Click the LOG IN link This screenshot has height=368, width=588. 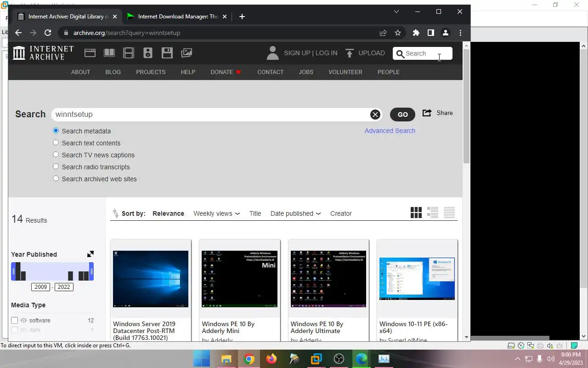click(326, 53)
